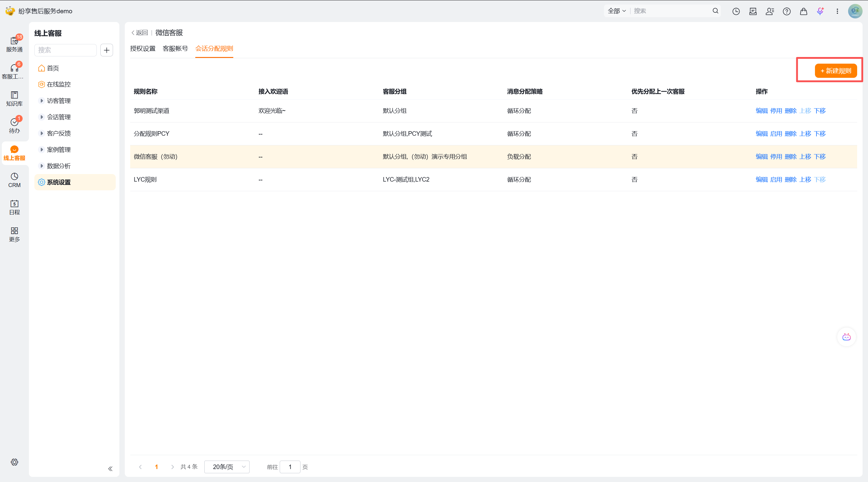868x482 pixels.
Task: Delete the 分配规则PCY rule
Action: (790, 134)
